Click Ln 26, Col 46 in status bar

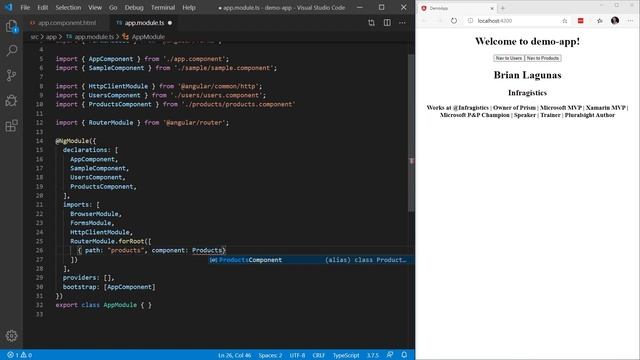[x=234, y=355]
